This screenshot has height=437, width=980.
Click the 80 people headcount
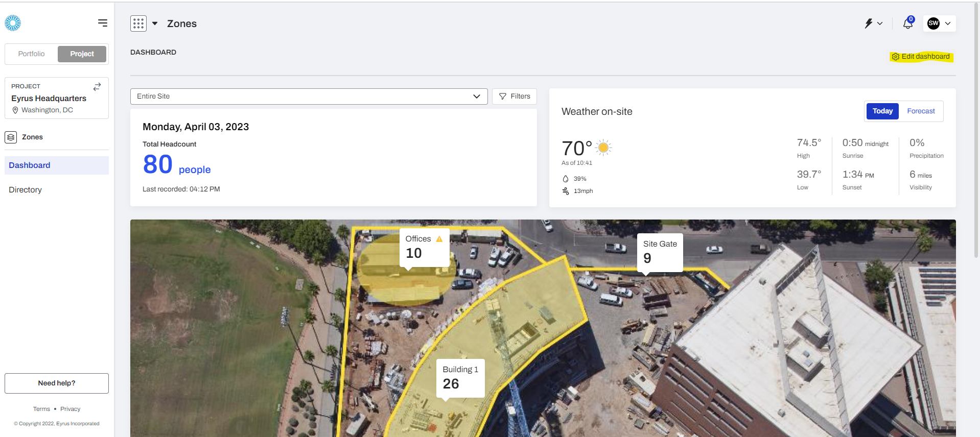(x=177, y=165)
